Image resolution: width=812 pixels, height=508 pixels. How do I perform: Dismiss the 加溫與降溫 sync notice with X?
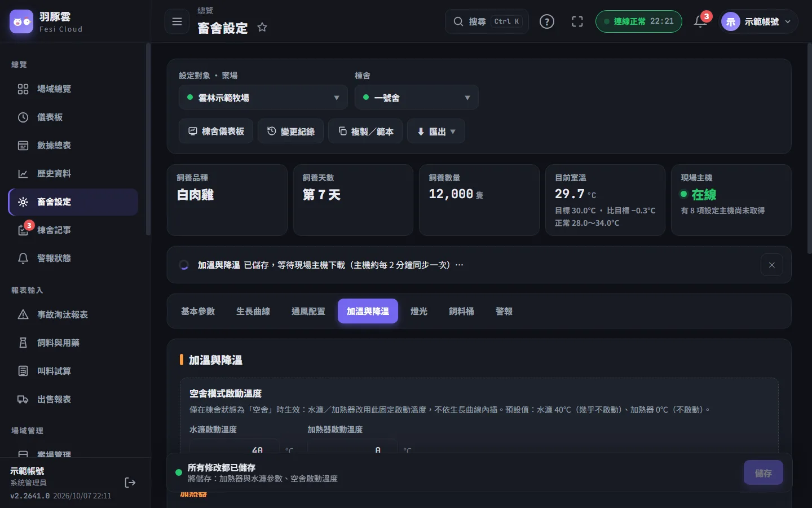click(x=772, y=265)
